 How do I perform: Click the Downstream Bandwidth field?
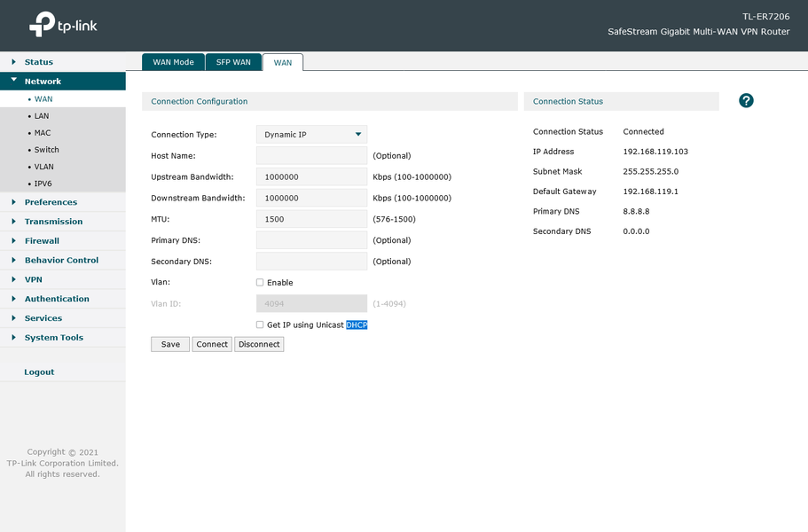(311, 198)
